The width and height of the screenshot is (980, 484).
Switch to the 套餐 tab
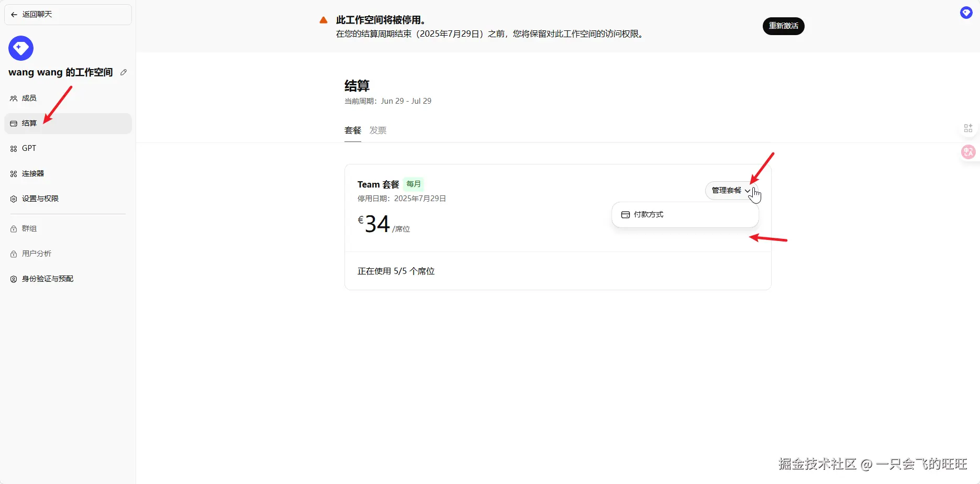(353, 130)
